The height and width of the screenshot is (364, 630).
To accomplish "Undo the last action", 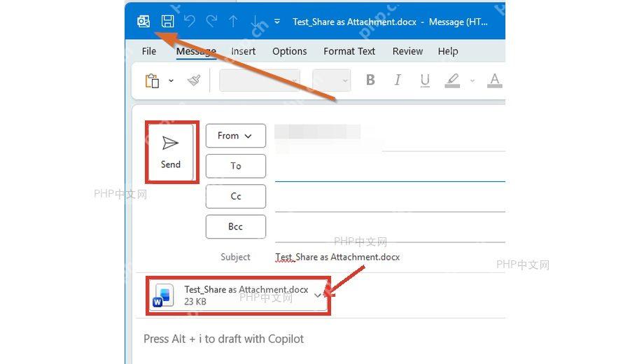I will (190, 21).
